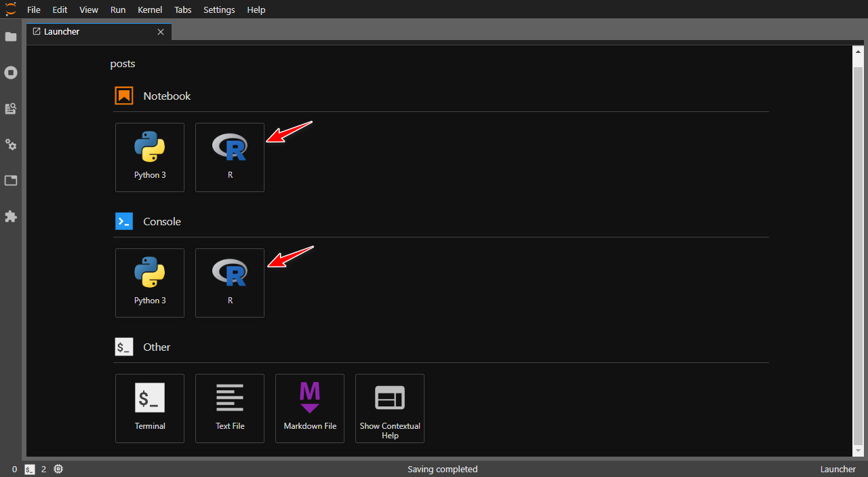Open the Commands palette sidebar icon
868x477 pixels.
click(11, 109)
